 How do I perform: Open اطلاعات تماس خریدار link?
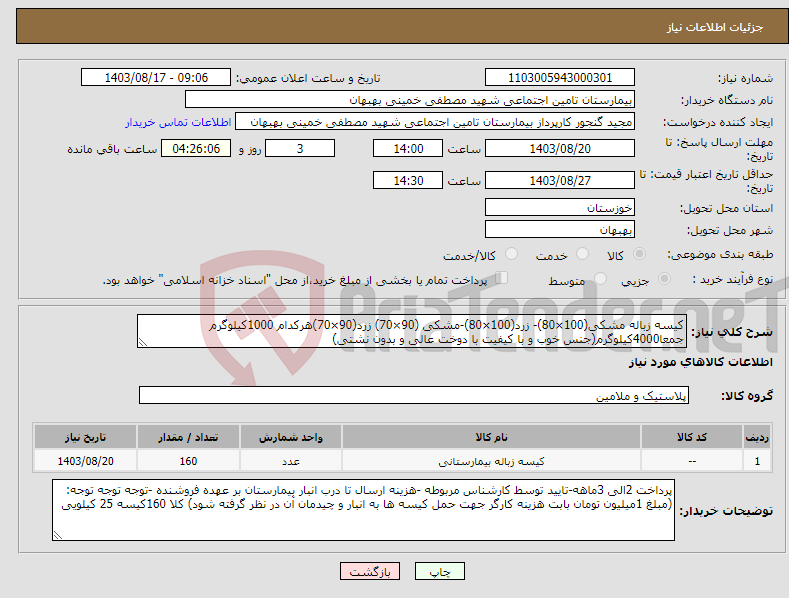178,122
